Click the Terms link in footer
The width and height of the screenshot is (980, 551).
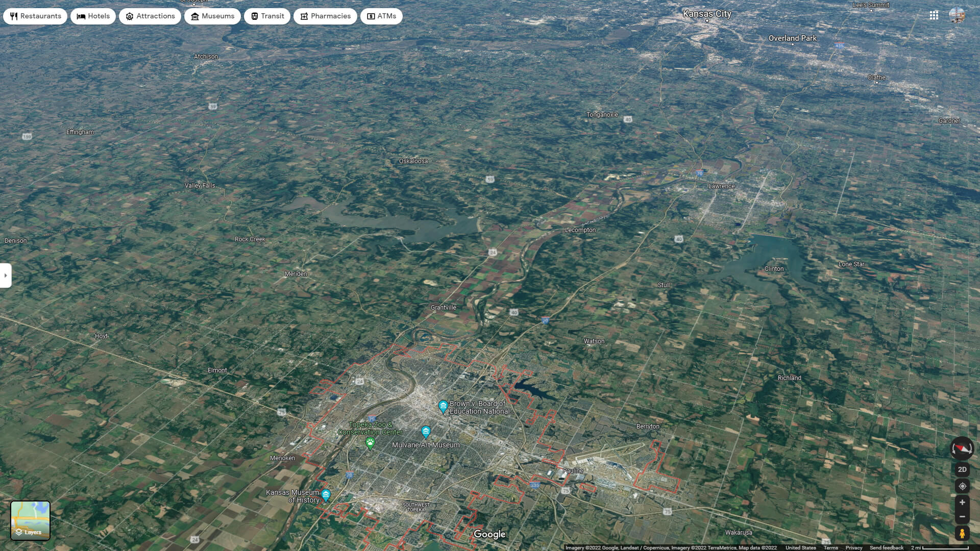[831, 547]
